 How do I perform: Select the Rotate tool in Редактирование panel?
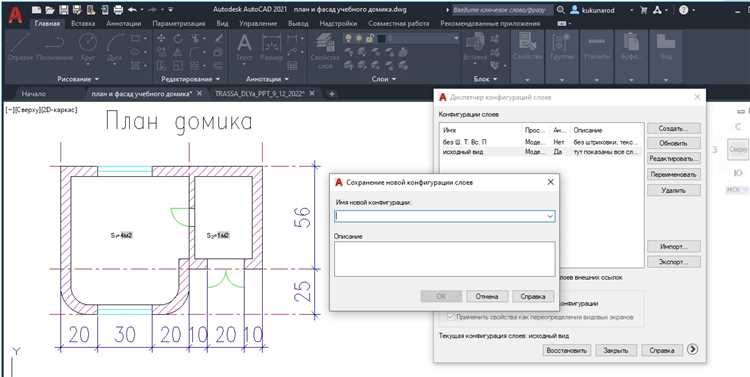[x=177, y=38]
